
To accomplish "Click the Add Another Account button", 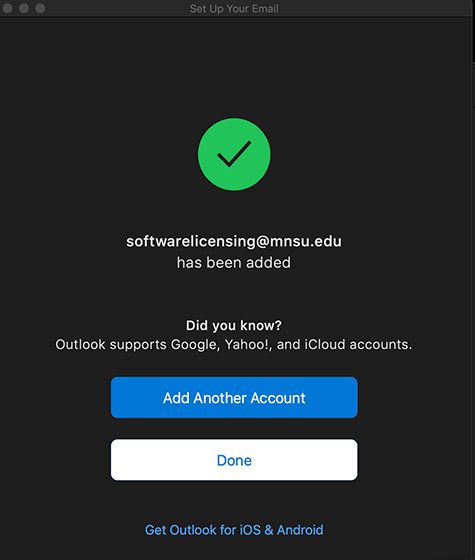I will pyautogui.click(x=234, y=398).
